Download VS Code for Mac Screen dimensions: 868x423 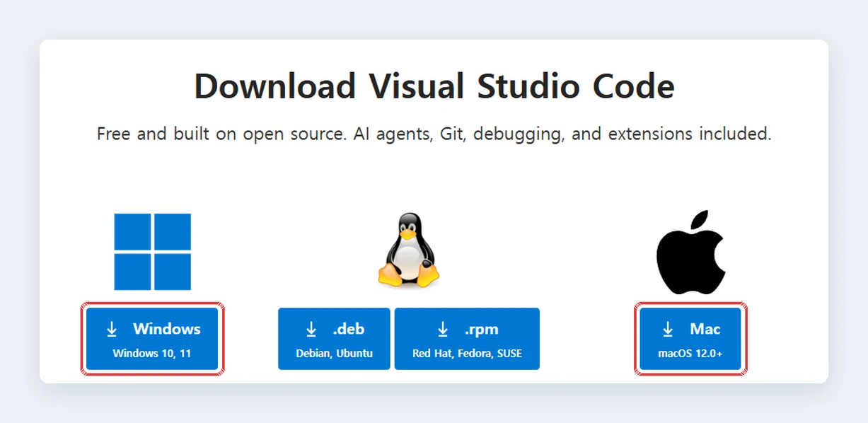(690, 338)
